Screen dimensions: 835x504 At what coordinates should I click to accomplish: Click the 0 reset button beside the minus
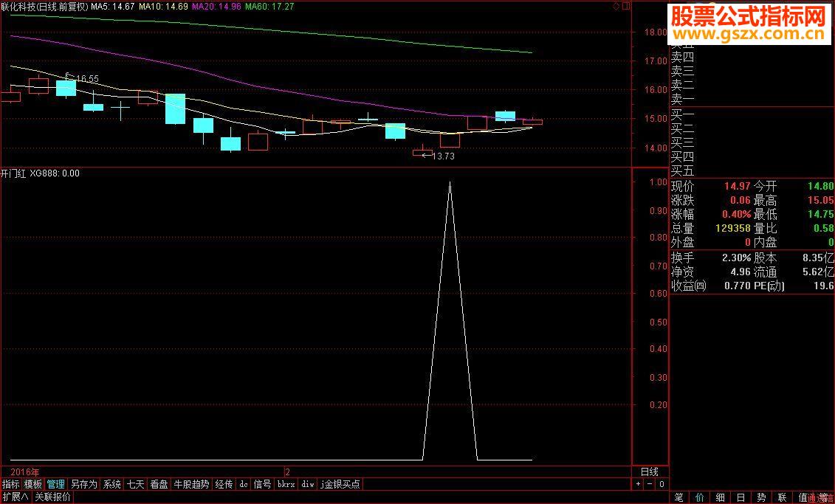click(662, 484)
